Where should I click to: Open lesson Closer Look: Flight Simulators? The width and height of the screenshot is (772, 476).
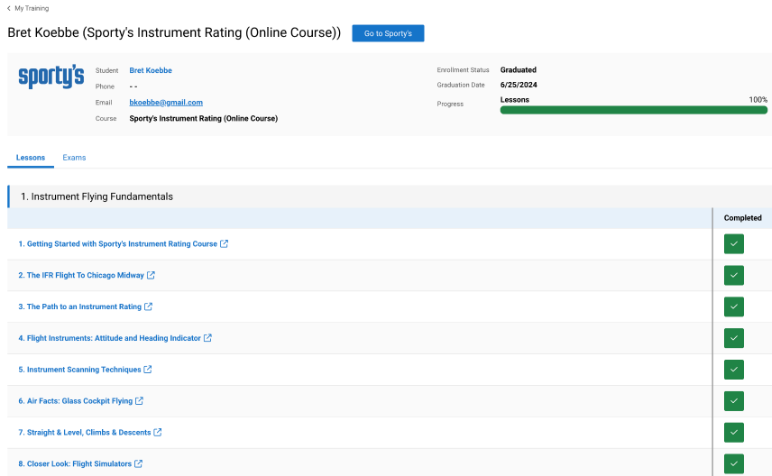point(75,464)
